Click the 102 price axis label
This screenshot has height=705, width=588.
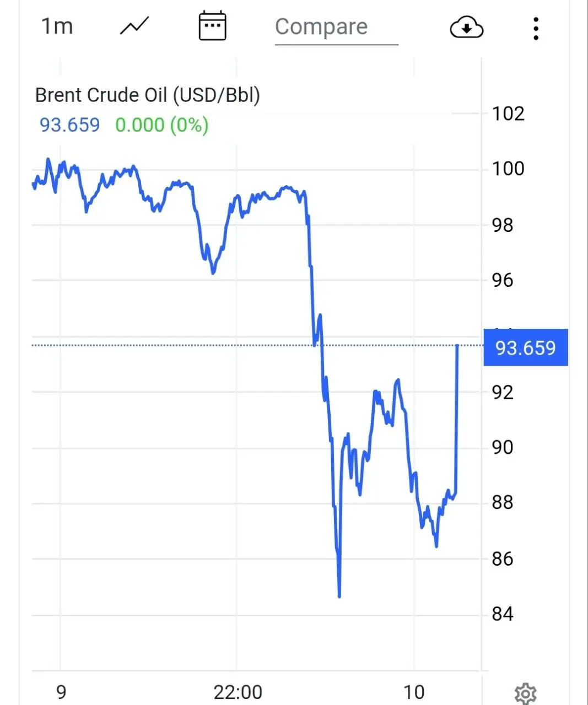[508, 113]
